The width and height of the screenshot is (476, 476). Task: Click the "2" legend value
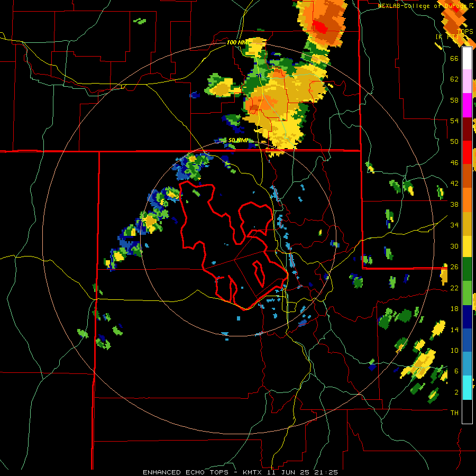(456, 392)
